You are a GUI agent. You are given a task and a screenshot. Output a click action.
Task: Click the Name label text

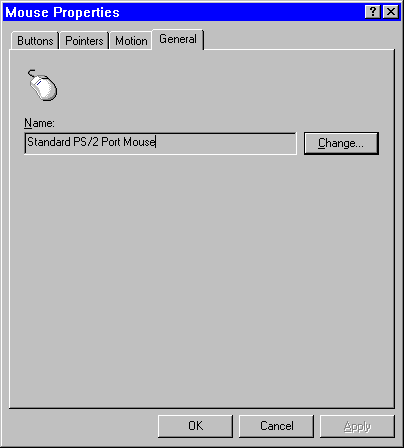pos(39,123)
